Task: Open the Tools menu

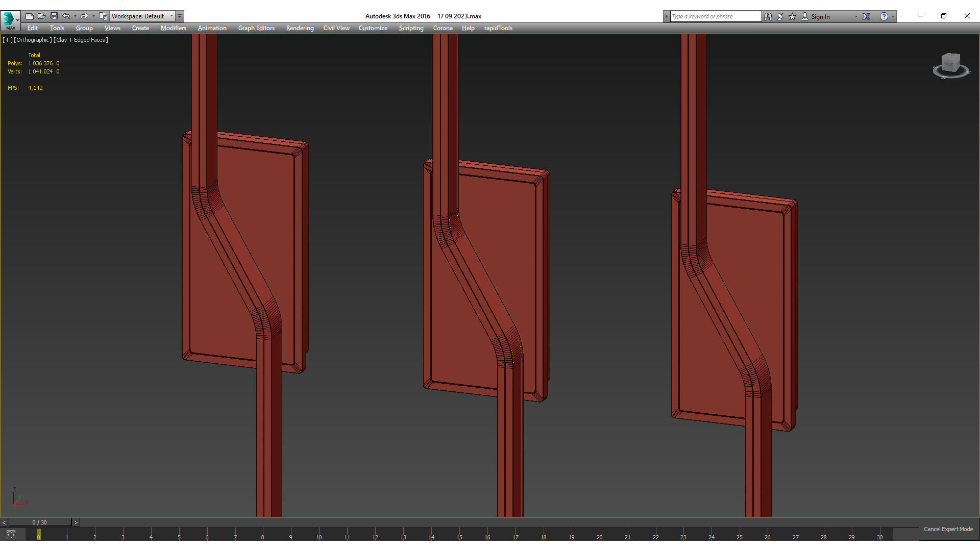Action: 57,28
